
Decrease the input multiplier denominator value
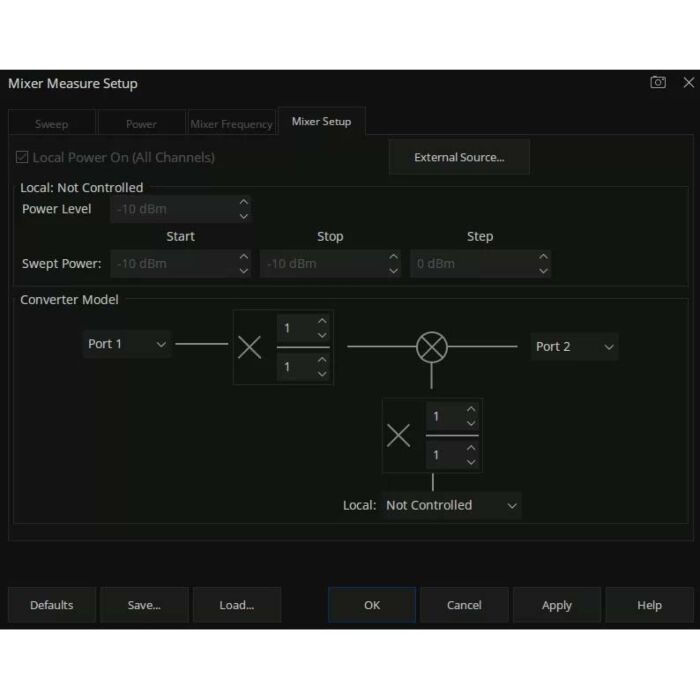coord(322,373)
